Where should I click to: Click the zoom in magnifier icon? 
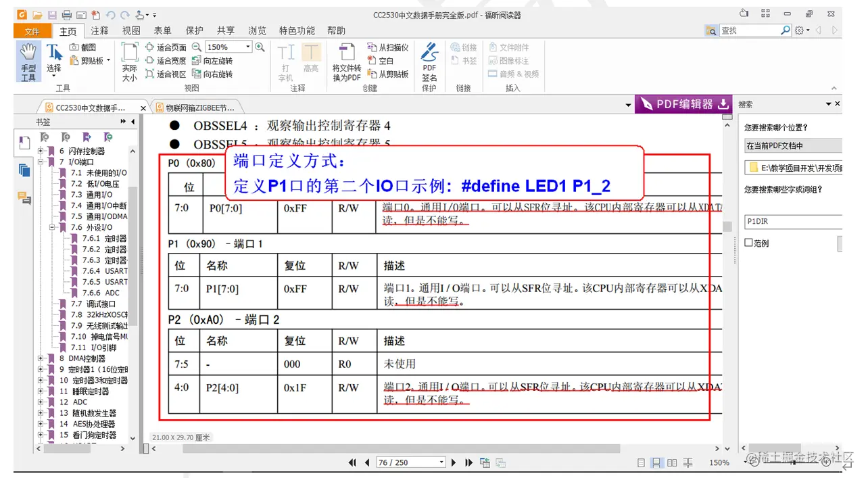(x=260, y=47)
